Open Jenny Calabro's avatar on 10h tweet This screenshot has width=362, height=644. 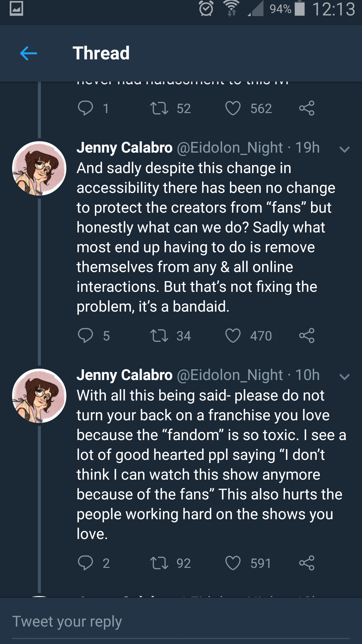(x=39, y=396)
